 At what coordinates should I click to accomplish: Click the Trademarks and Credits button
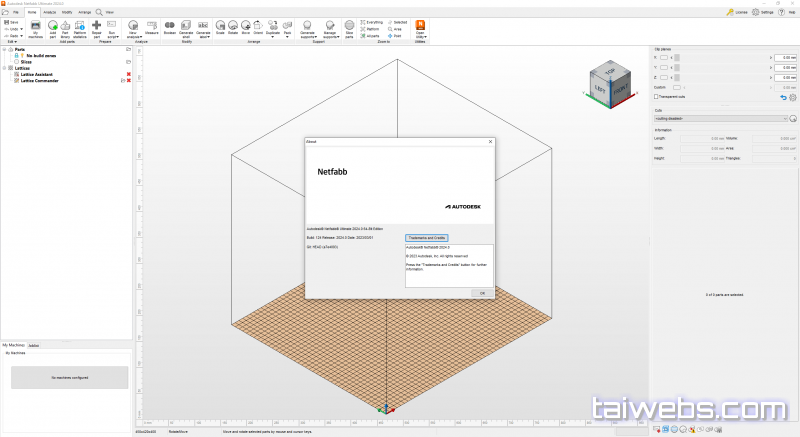[x=427, y=238]
